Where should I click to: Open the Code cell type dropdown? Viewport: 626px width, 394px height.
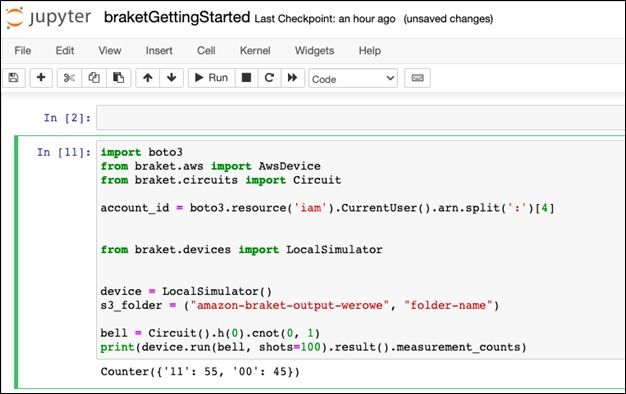[353, 79]
